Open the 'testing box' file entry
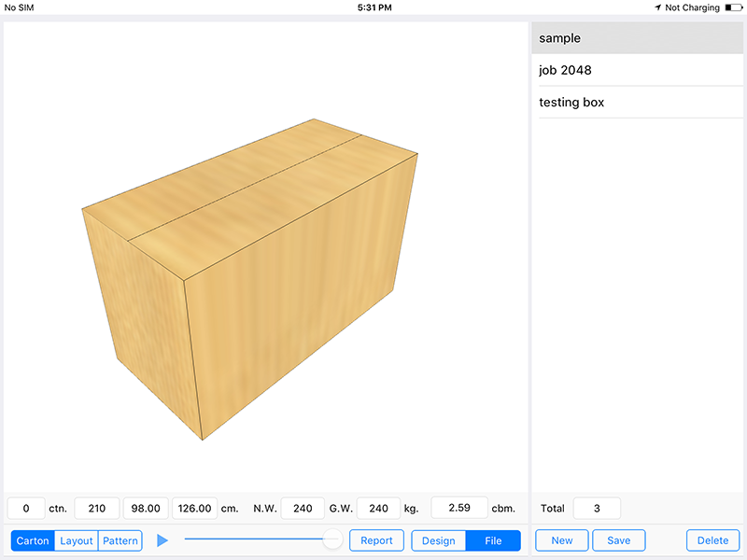The image size is (747, 560). (638, 102)
